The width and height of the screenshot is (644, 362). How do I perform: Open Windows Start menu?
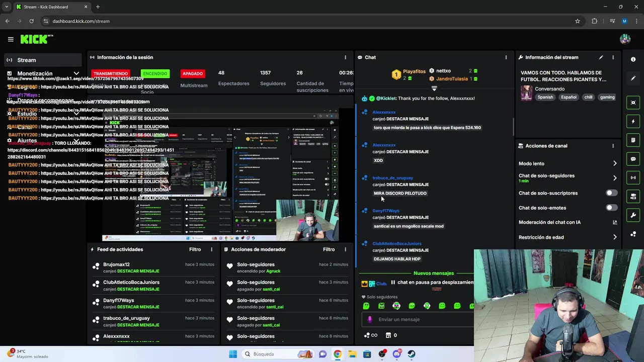(x=232, y=354)
